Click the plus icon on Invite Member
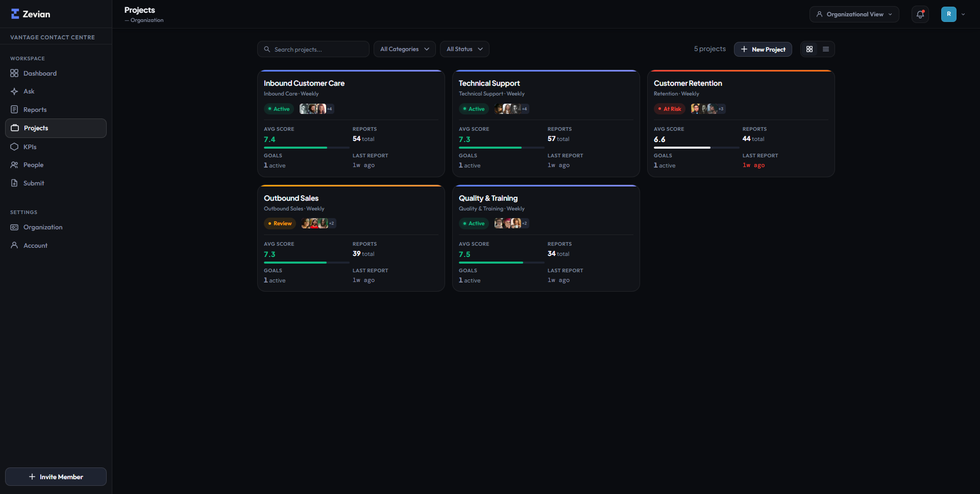The image size is (980, 494). point(32,477)
